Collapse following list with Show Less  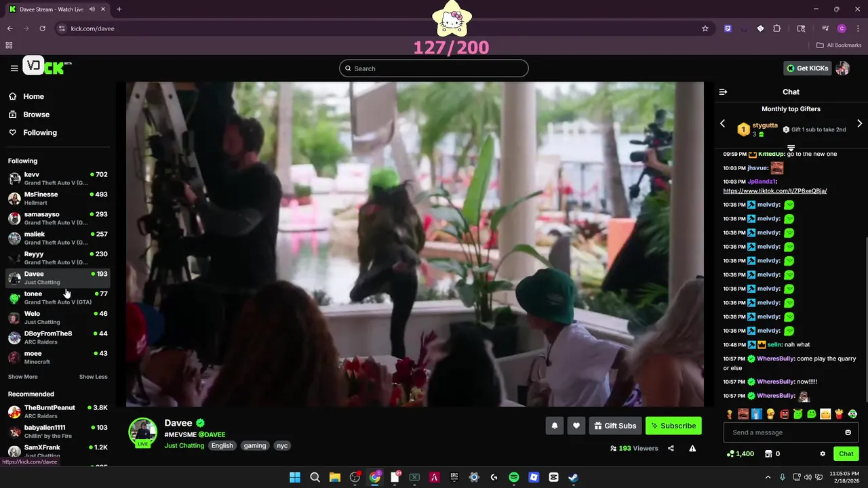93,377
